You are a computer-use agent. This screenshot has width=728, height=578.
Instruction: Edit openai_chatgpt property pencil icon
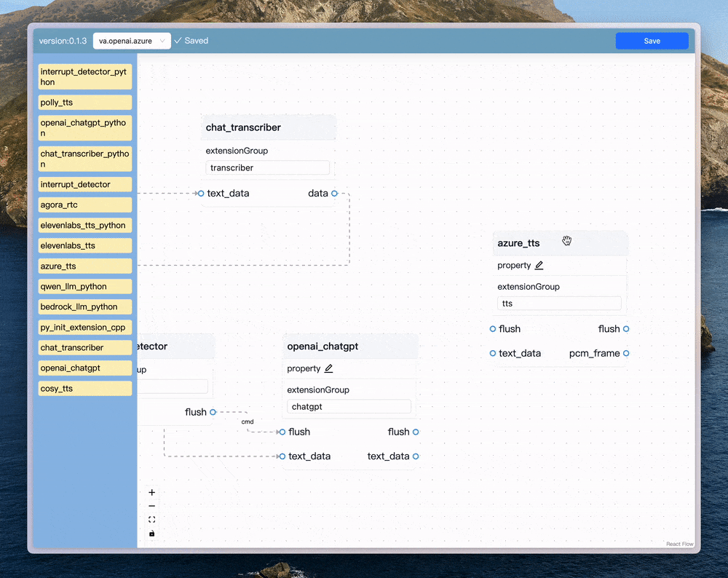click(329, 368)
